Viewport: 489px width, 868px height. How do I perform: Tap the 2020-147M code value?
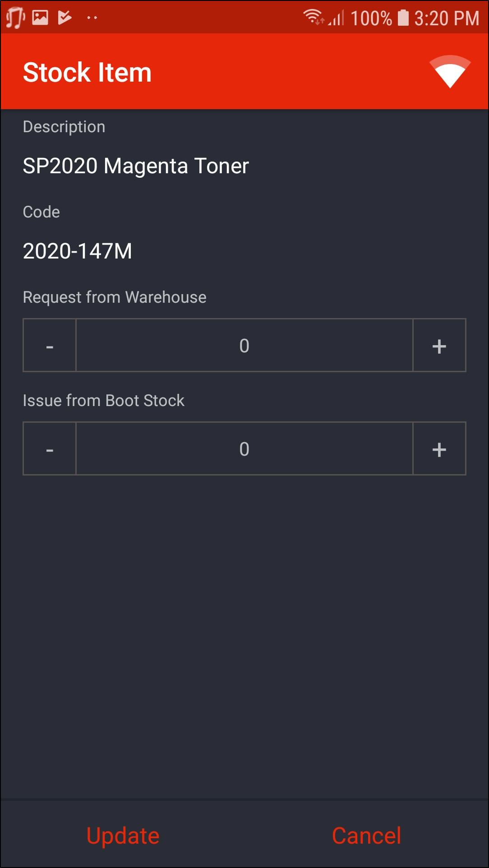(78, 251)
